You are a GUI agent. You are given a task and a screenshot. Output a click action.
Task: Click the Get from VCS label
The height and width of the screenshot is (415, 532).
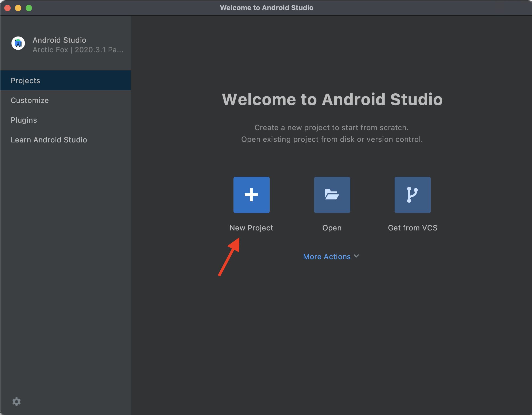412,228
